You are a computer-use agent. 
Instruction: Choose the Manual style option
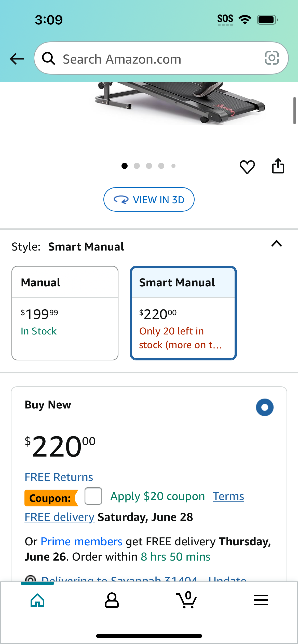(x=65, y=313)
